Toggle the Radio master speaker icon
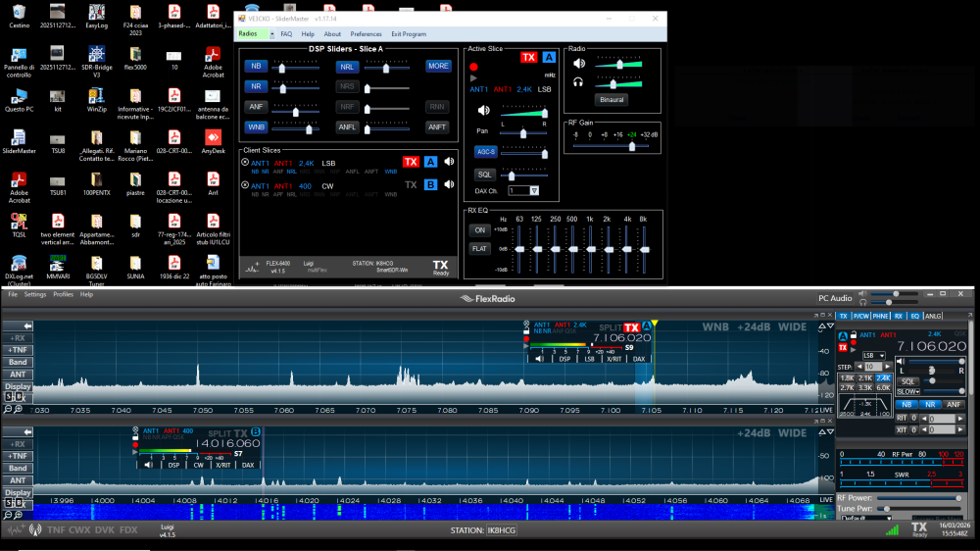 click(x=579, y=63)
